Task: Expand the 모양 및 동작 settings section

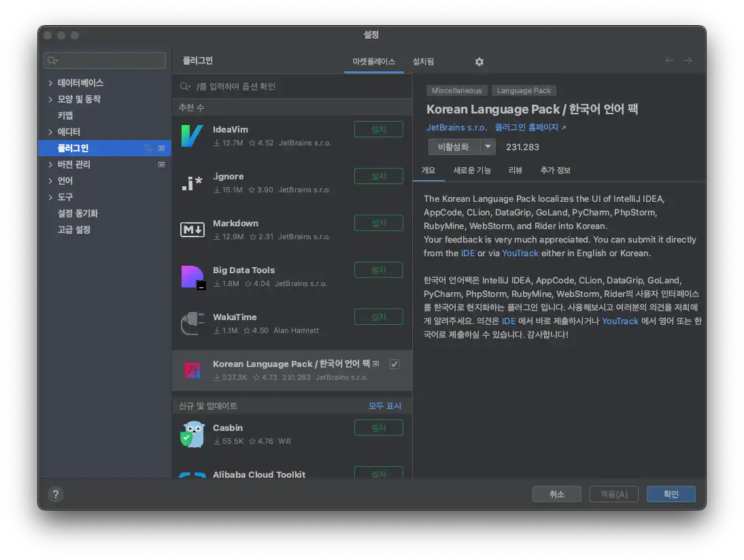Action: tap(50, 99)
